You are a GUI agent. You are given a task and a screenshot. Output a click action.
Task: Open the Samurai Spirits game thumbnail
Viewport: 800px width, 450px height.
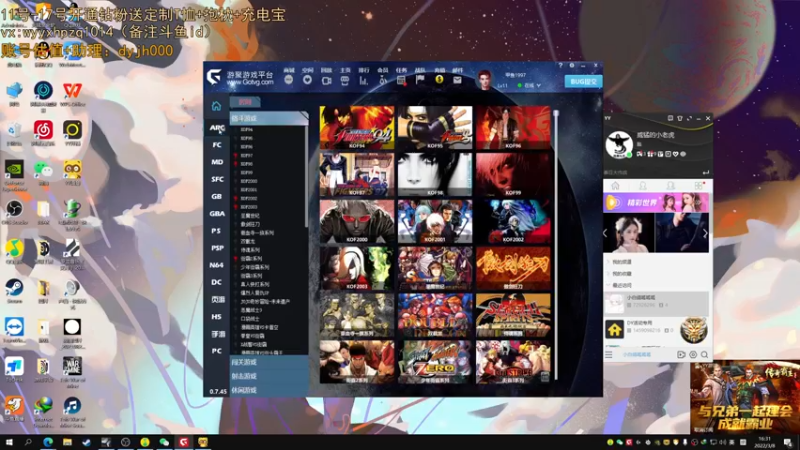[x=513, y=315]
